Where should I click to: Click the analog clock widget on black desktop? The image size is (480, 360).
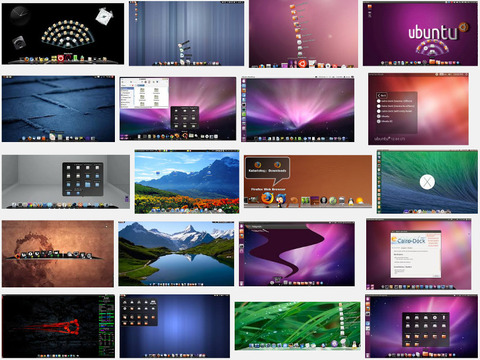click(20, 15)
